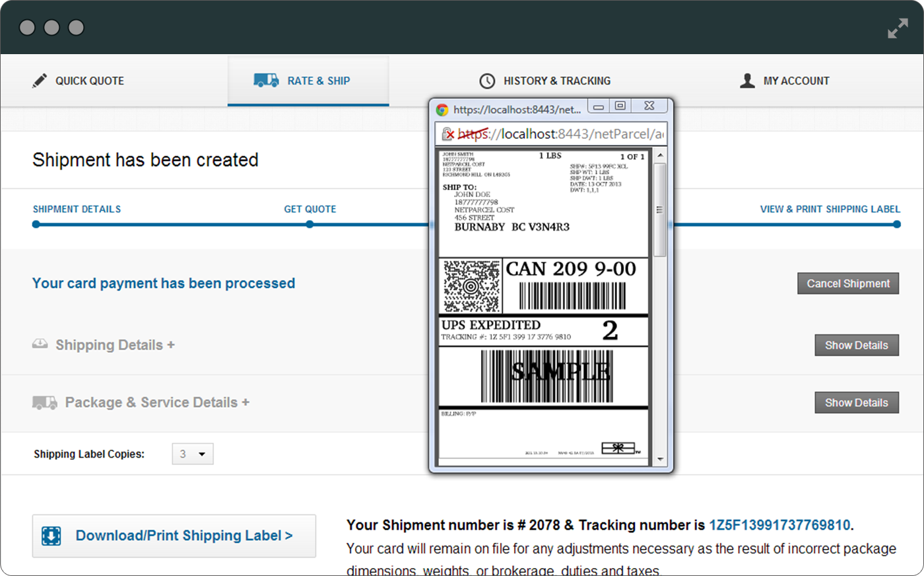Image resolution: width=924 pixels, height=576 pixels.
Task: Click the clock icon beside History & Tracking
Action: coord(487,81)
